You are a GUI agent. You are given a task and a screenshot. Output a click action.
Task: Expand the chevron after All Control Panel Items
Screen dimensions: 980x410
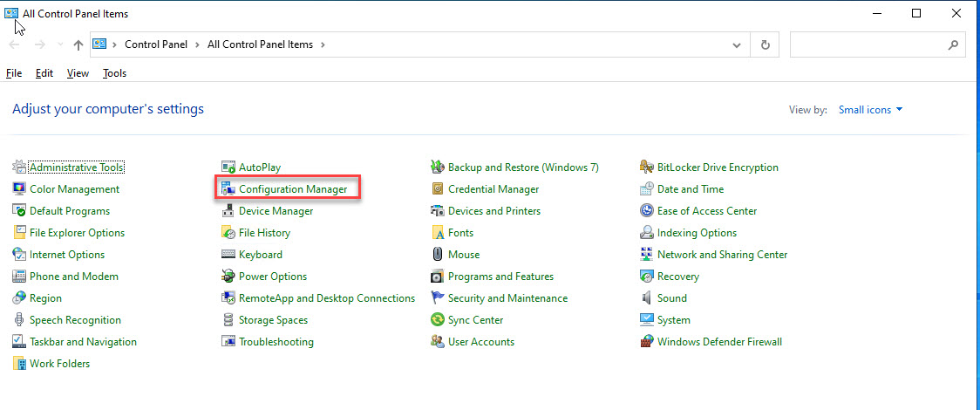(x=323, y=44)
